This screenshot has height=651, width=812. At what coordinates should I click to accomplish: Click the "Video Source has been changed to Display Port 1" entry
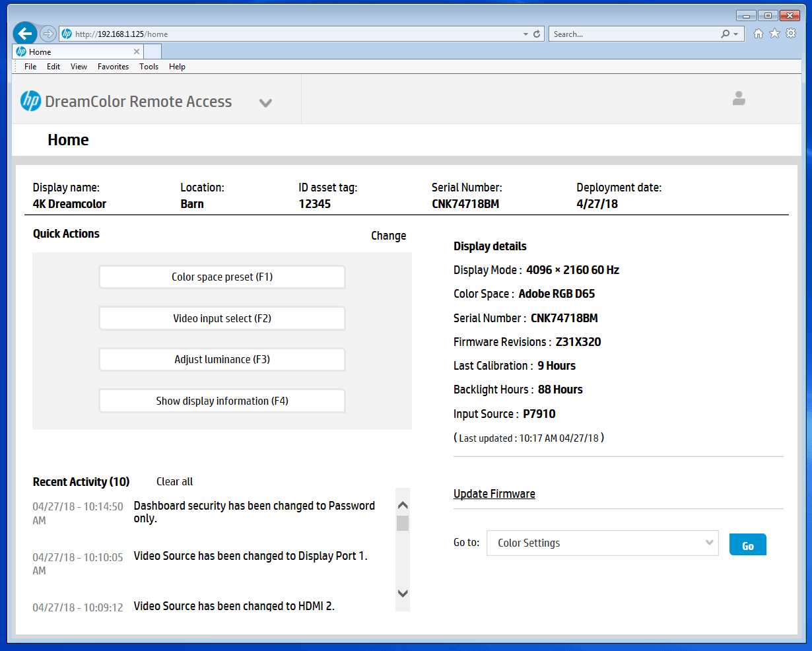click(251, 556)
